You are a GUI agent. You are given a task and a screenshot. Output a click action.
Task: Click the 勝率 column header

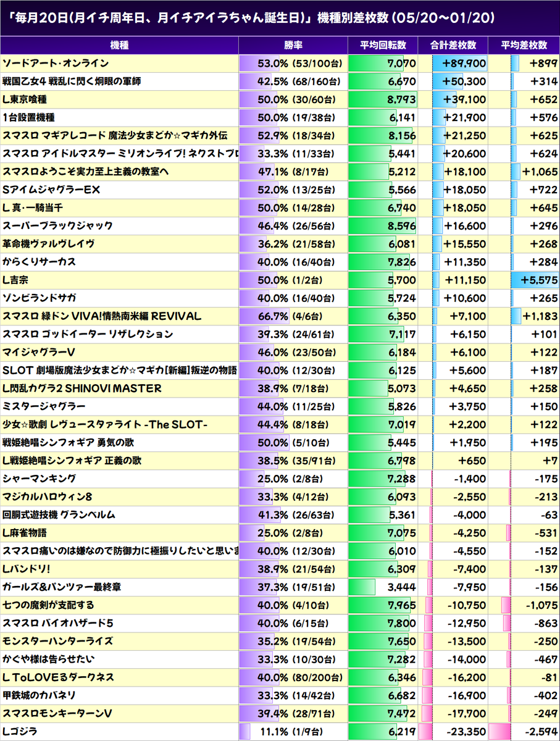click(294, 46)
